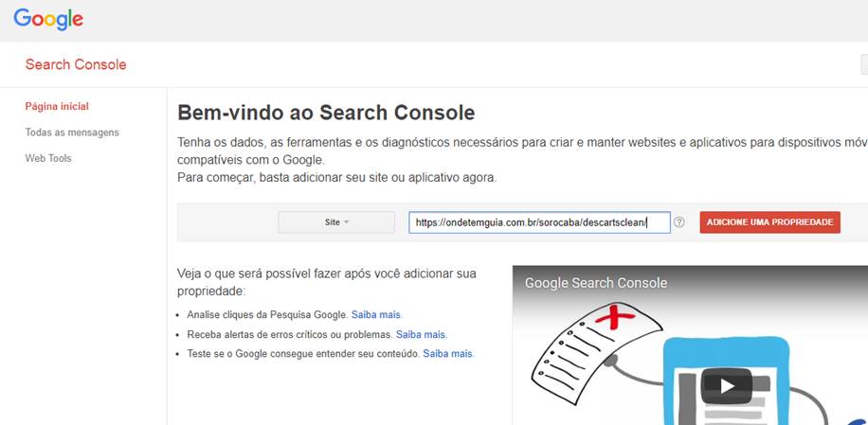The width and height of the screenshot is (868, 425).
Task: Open Saiba mais for Pesquisa Google clicks
Action: [x=376, y=315]
